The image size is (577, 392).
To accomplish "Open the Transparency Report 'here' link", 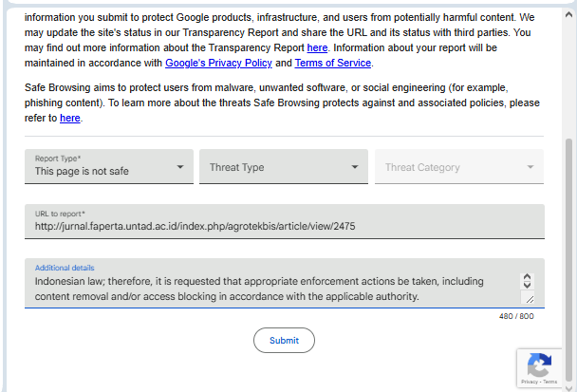I will coord(317,47).
